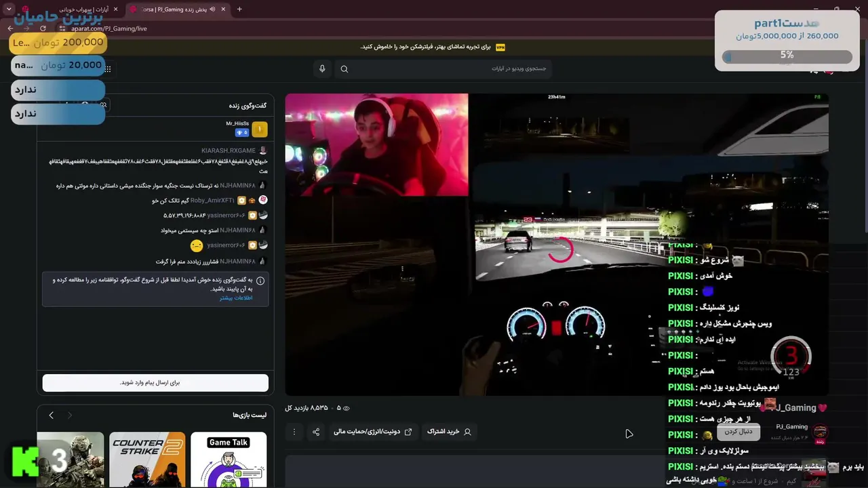
Task: Click the voice search microphone icon
Action: point(322,68)
